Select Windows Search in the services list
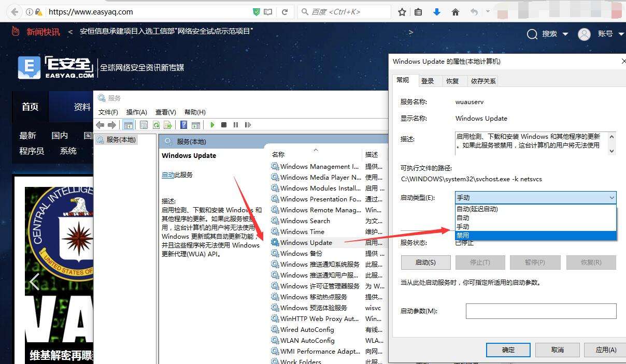Viewport: 626px width, 364px height. pyautogui.click(x=305, y=221)
